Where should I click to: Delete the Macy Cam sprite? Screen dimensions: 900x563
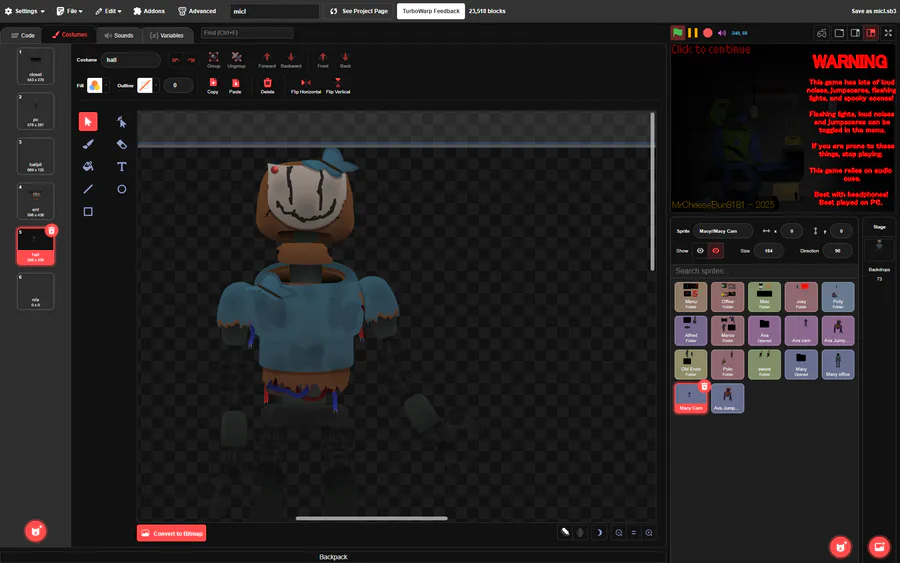point(704,386)
